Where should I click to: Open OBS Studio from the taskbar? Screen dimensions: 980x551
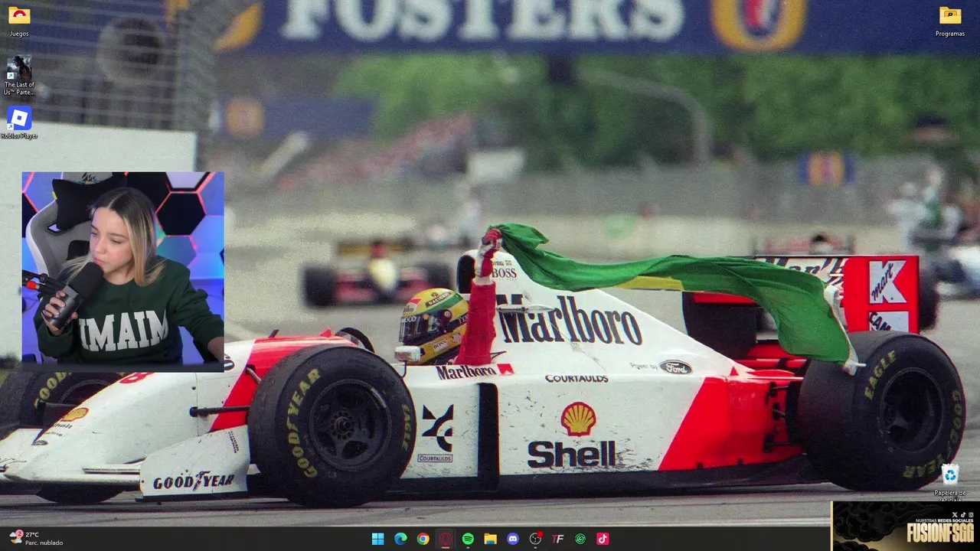(x=535, y=539)
